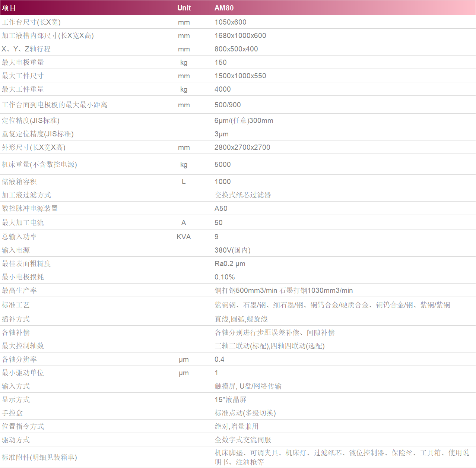This screenshot has height=468, width=476.
Task: Click the value '交换式纸芯过滤器'
Action: tap(243, 195)
